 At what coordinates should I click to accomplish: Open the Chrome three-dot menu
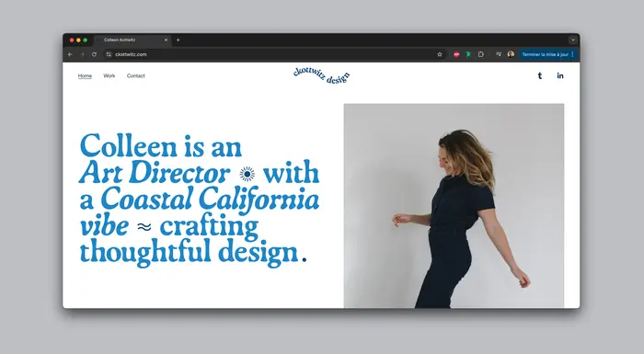(x=572, y=54)
